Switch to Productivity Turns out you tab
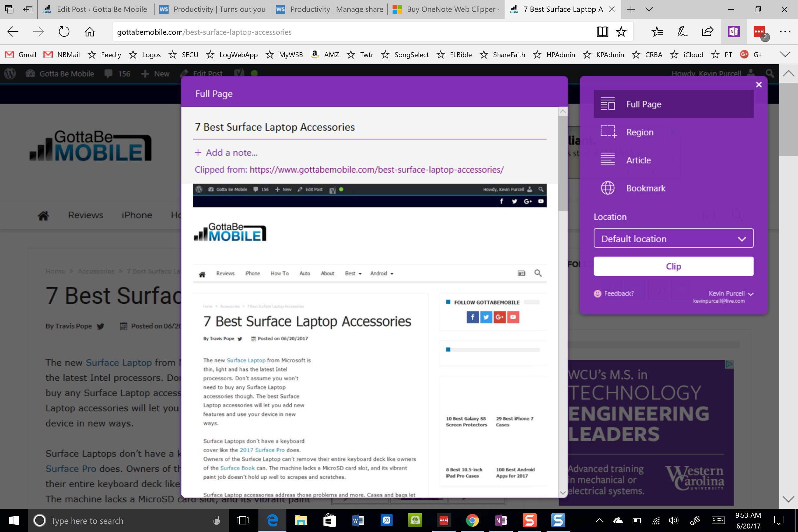798x532 pixels. tap(213, 9)
